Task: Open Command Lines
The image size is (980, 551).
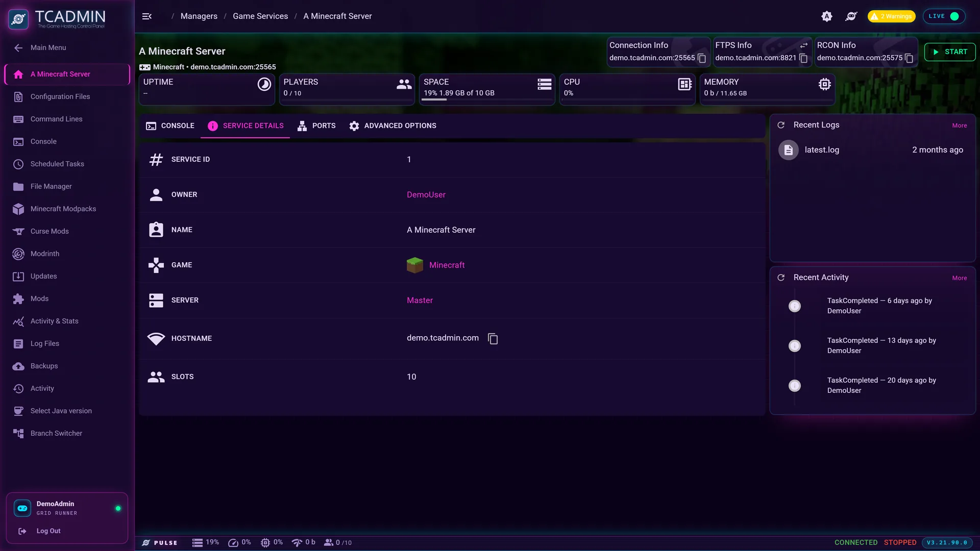Action: coord(67,119)
